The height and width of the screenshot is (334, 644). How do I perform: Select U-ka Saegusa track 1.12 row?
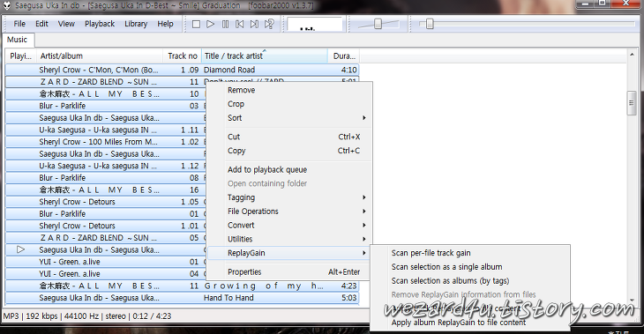click(x=106, y=166)
